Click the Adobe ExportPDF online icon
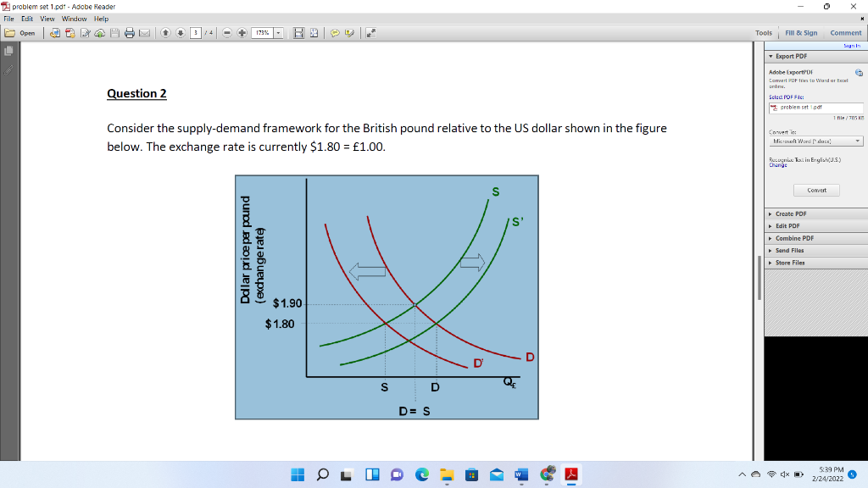 click(859, 73)
